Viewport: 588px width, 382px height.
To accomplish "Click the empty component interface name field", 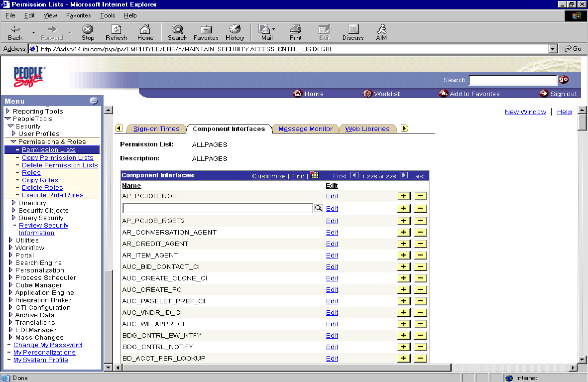I will click(x=217, y=208).
